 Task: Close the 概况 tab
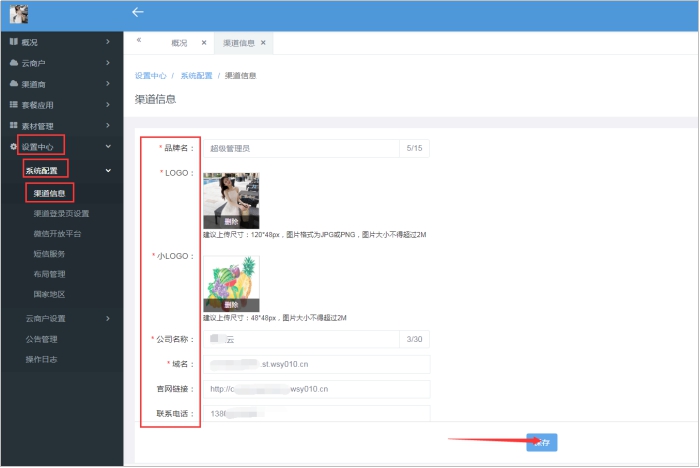204,42
